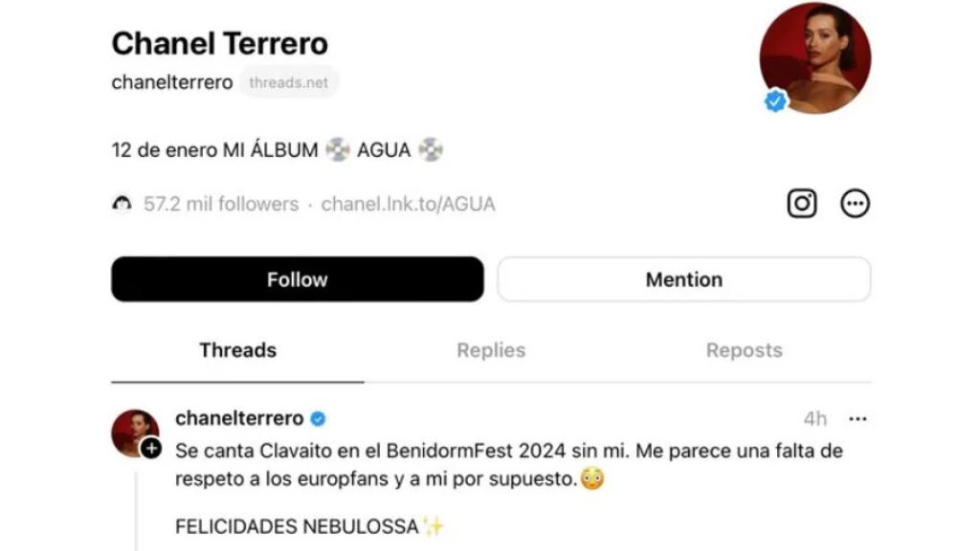980x551 pixels.
Task: Click the Chanel Terrero display name heading
Action: click(219, 42)
